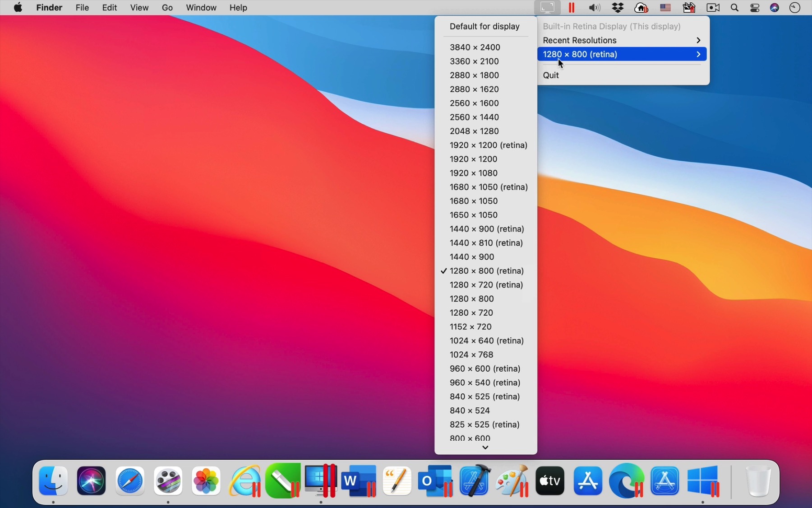812x508 pixels.
Task: Select the checked 1280 × 800 (retina) entry
Action: (487, 271)
